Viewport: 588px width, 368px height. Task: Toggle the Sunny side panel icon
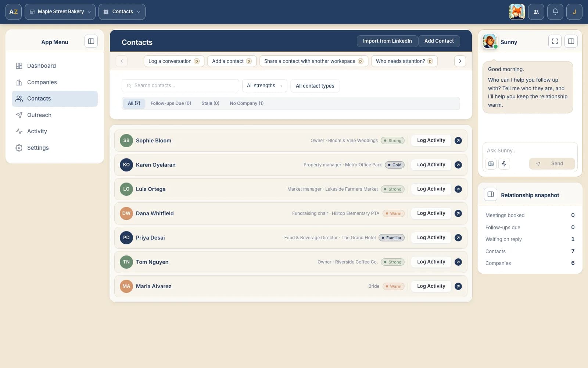(x=571, y=41)
